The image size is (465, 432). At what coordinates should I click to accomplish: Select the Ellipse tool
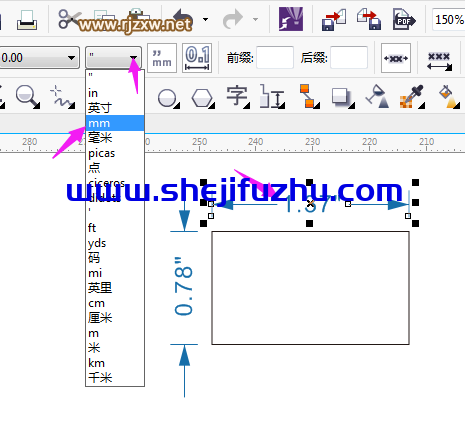click(x=168, y=98)
